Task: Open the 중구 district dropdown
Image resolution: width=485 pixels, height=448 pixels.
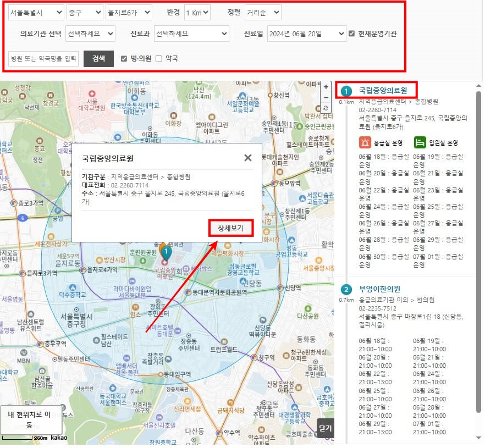Action: point(85,13)
